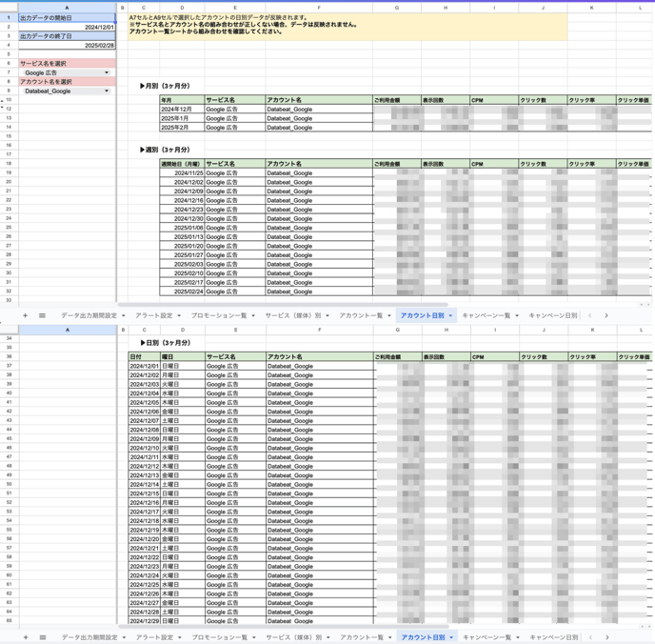Click horizontal scrollbar of upper sheet view
The image size is (655, 644).
[x=283, y=305]
